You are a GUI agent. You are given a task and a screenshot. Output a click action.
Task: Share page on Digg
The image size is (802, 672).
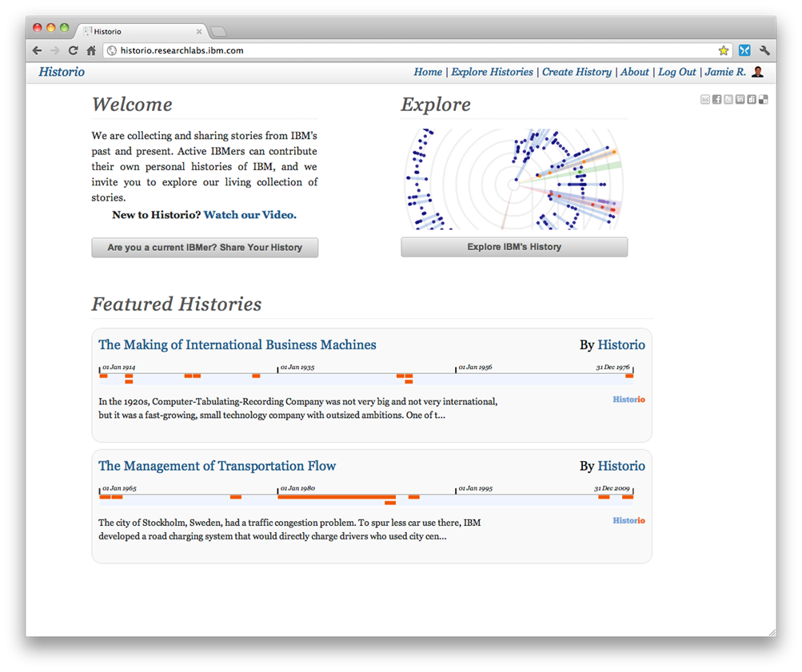click(752, 100)
